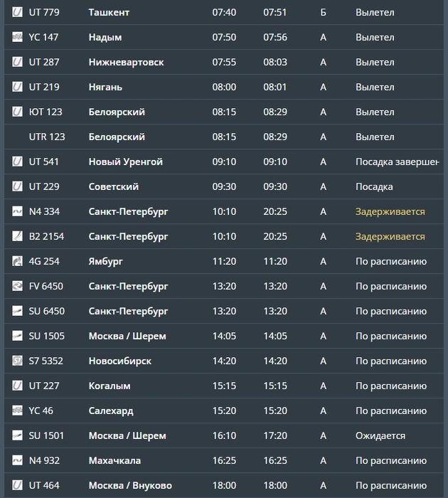Screen dimensions: 448x498
Task: Click Москва / Шерем in SU 1501 row
Action: coord(127,435)
